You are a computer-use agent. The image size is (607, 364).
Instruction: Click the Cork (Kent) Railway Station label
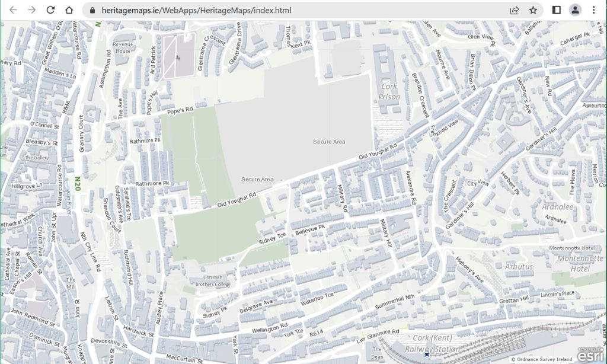click(x=432, y=344)
